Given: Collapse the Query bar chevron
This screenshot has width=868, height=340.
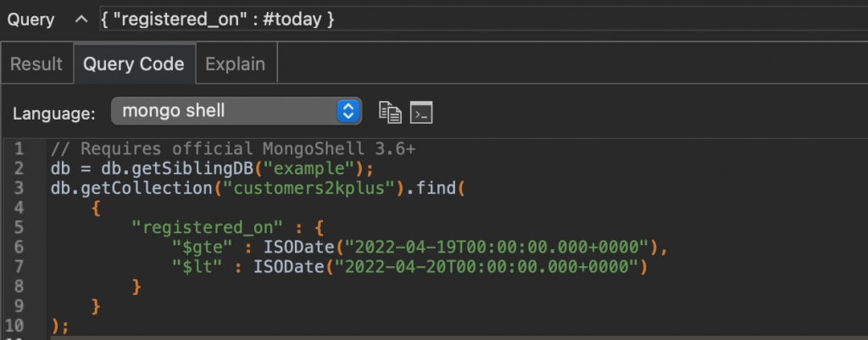Looking at the screenshot, I should tap(81, 20).
